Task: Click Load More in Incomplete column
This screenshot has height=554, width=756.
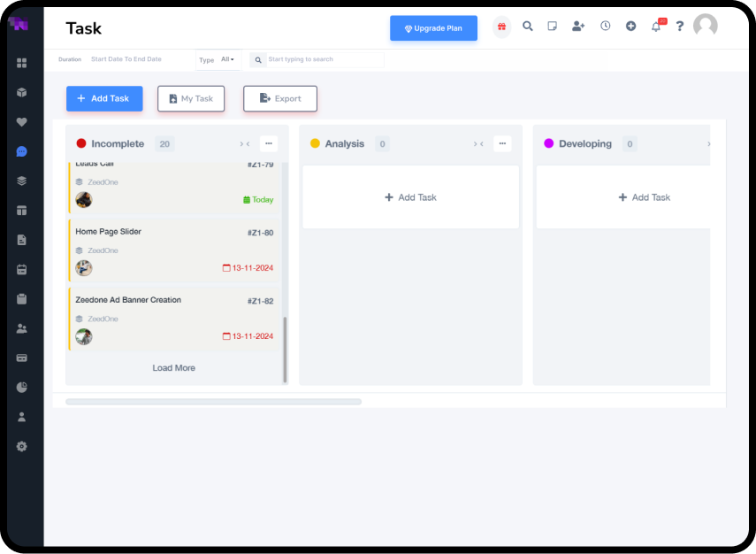Action: tap(173, 368)
